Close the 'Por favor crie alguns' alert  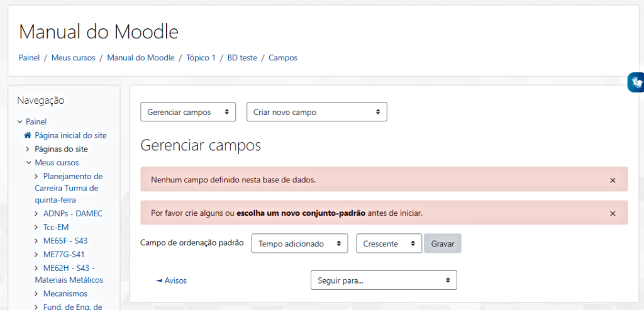[x=613, y=214]
